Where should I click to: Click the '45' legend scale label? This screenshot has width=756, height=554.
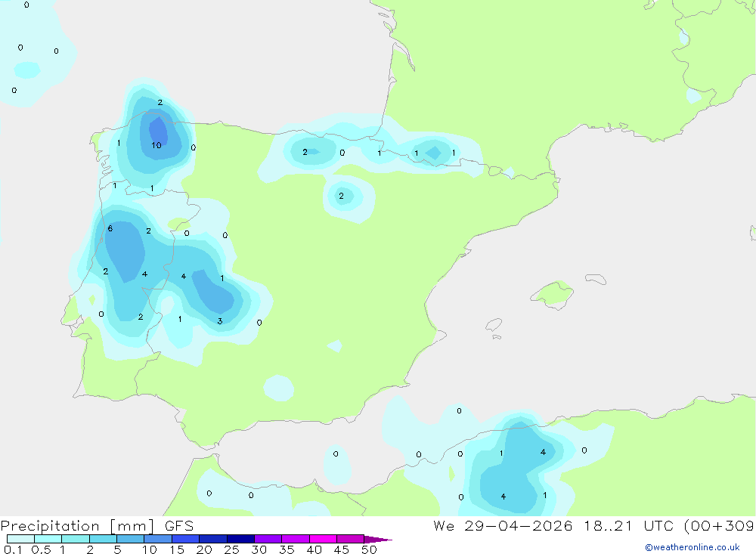coord(342,549)
